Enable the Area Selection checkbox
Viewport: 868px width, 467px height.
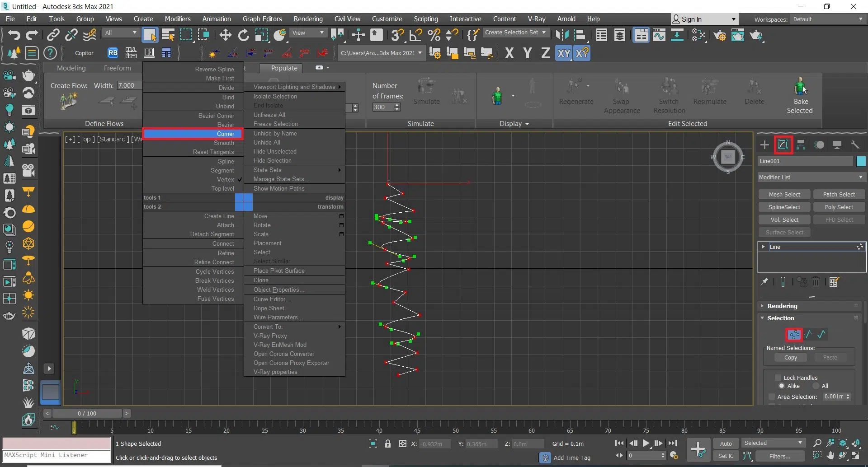[x=772, y=397]
